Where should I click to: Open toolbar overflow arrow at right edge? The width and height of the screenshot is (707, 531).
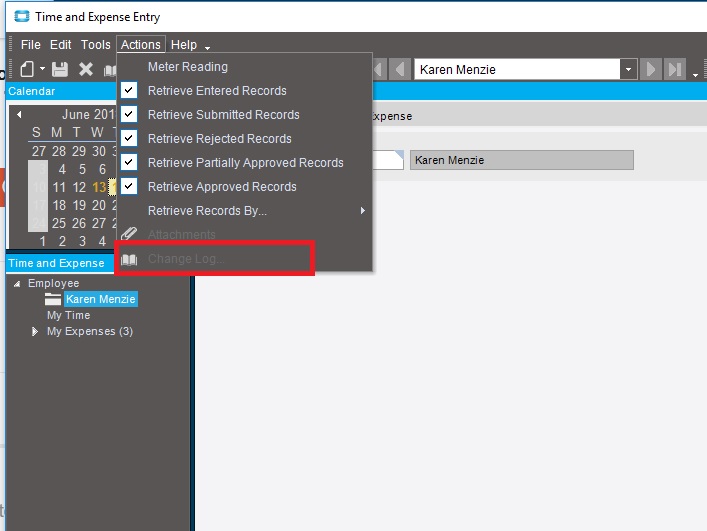[695, 74]
